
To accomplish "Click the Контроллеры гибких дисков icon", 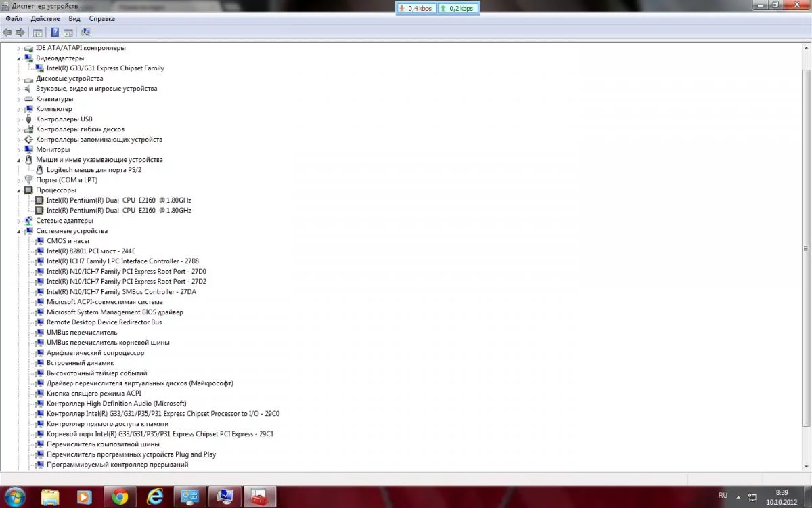I will click(x=28, y=129).
